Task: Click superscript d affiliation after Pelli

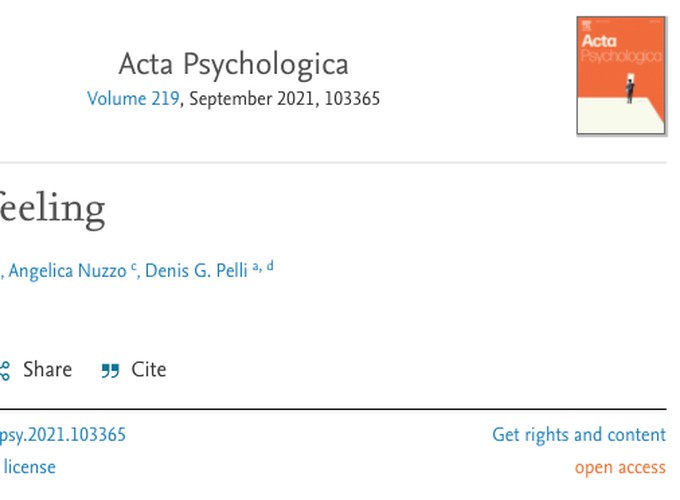Action: (270, 266)
